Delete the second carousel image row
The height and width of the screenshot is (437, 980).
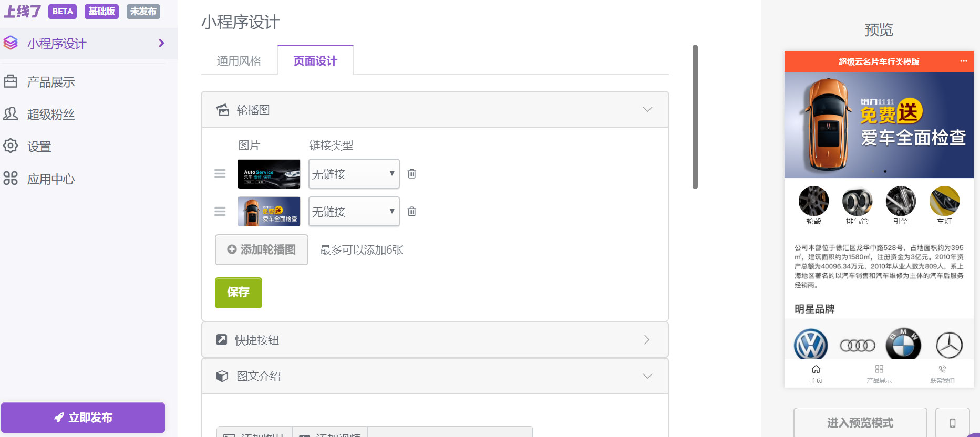tap(412, 212)
